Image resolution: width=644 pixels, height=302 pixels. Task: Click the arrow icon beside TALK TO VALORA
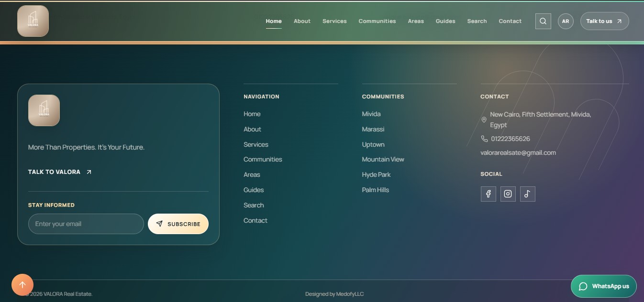click(89, 172)
